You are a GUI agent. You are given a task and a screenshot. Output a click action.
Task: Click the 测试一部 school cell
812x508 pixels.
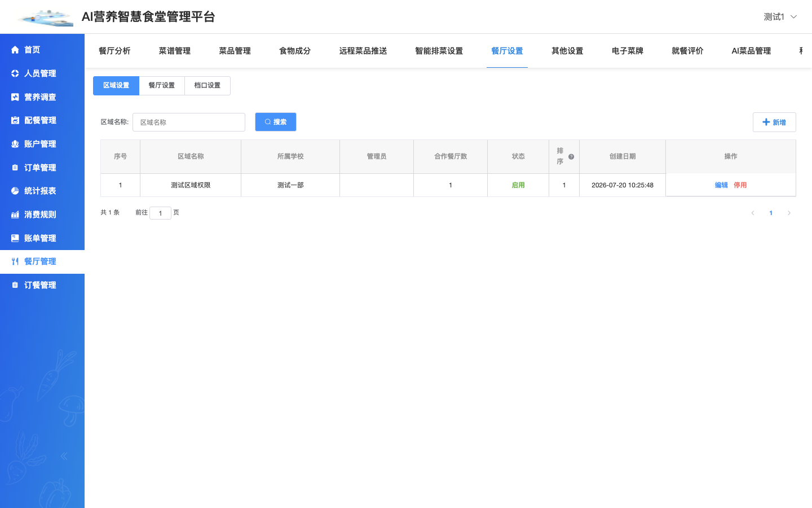(290, 185)
